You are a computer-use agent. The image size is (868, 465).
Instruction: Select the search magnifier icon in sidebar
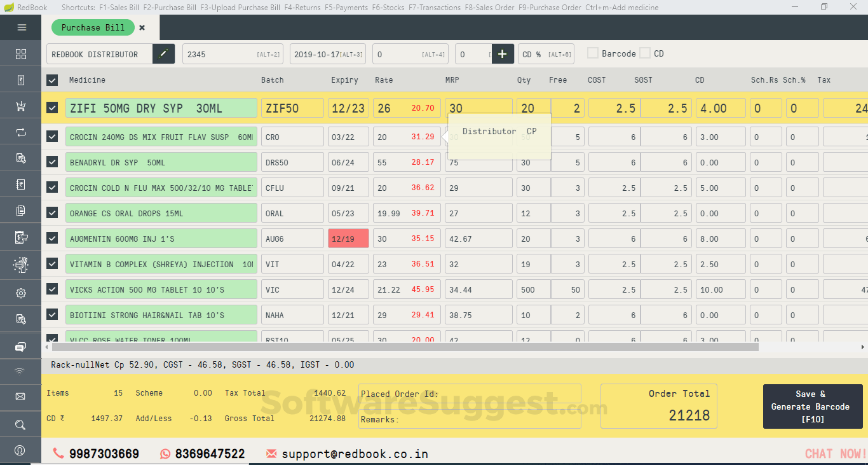[20, 422]
